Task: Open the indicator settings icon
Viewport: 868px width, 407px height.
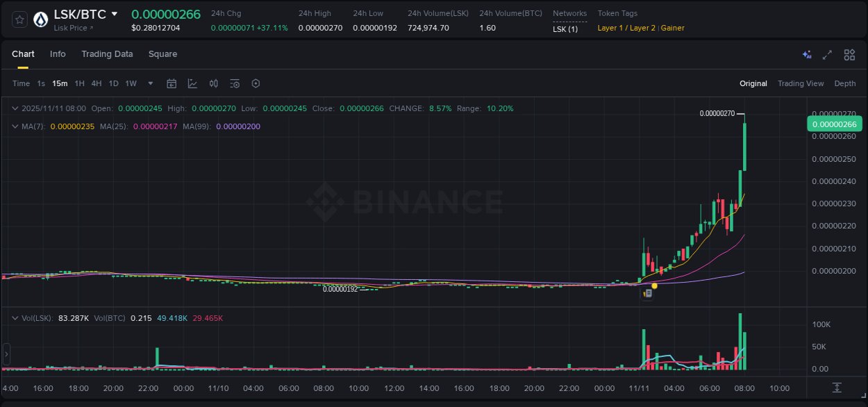Action: (234, 83)
